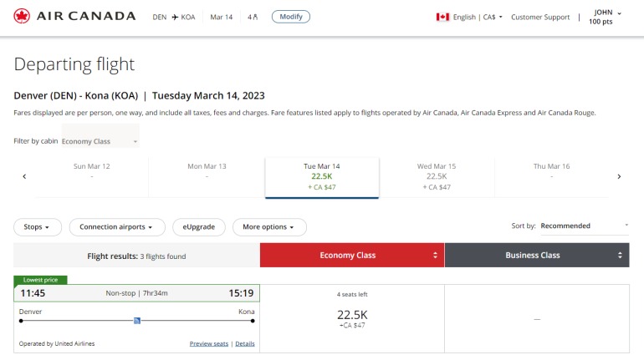The height and width of the screenshot is (355, 644).
Task: Open the flight Details link
Action: 245,343
